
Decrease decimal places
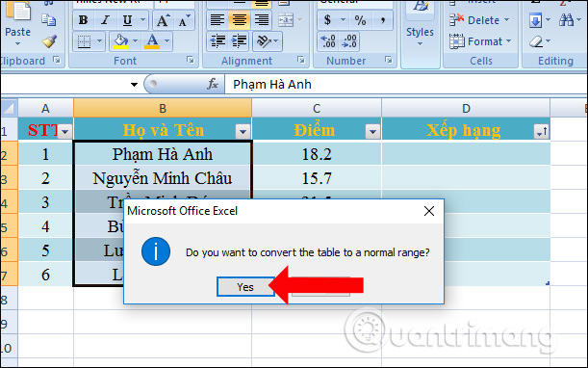[x=349, y=41]
